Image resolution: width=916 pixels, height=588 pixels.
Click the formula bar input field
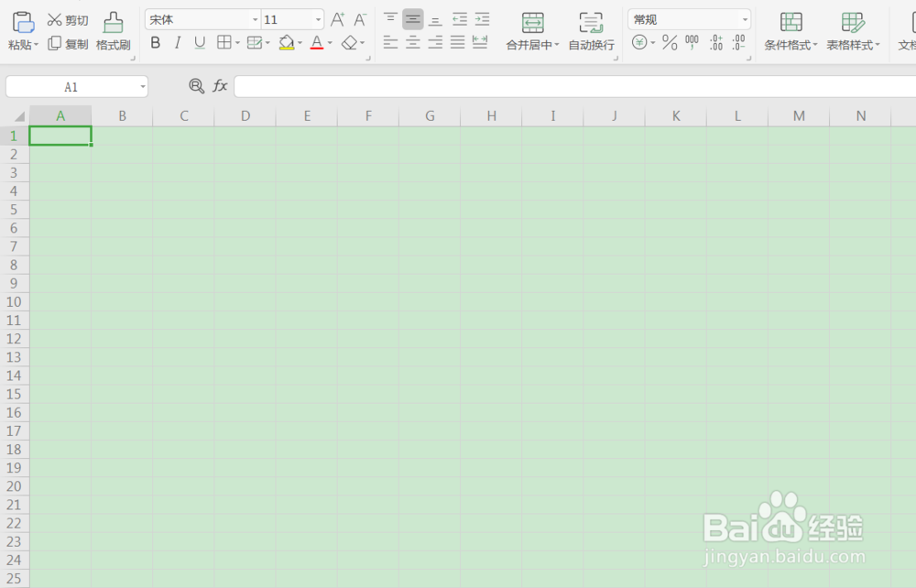575,86
